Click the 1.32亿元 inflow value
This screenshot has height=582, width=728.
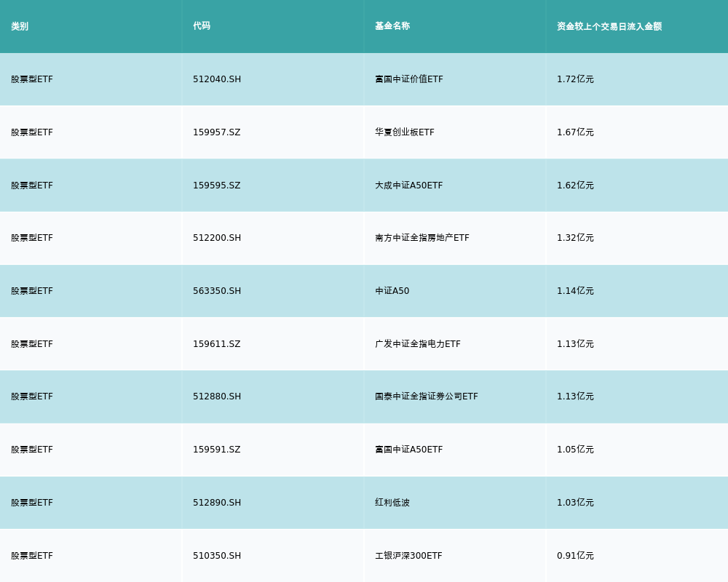coord(575,238)
